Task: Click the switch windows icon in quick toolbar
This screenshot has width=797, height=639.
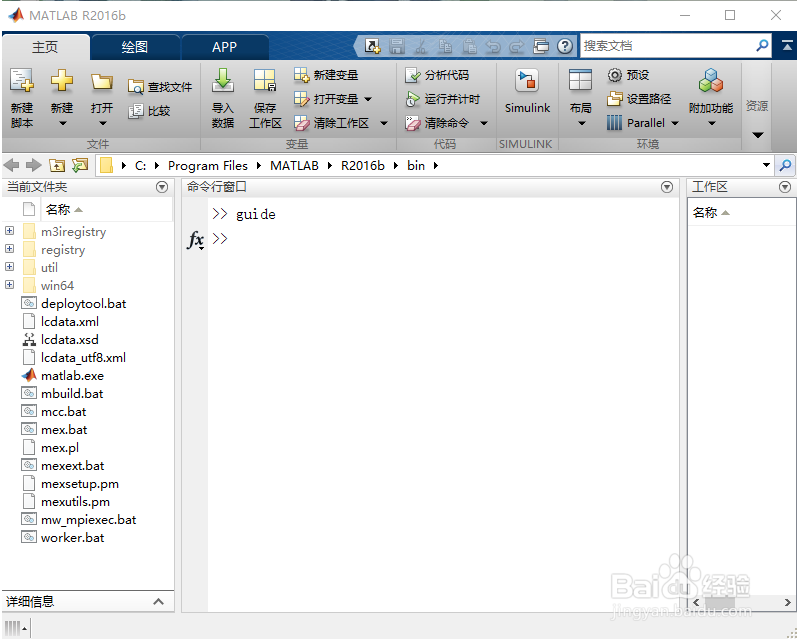Action: (541, 46)
